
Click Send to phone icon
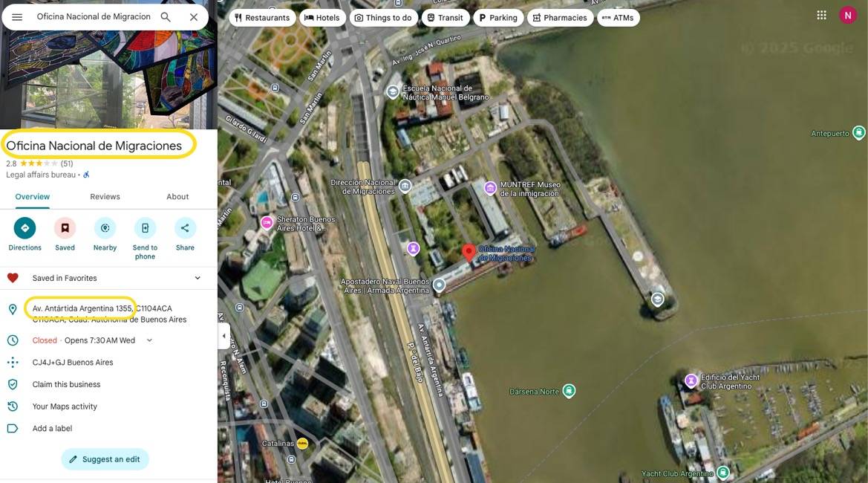[145, 228]
